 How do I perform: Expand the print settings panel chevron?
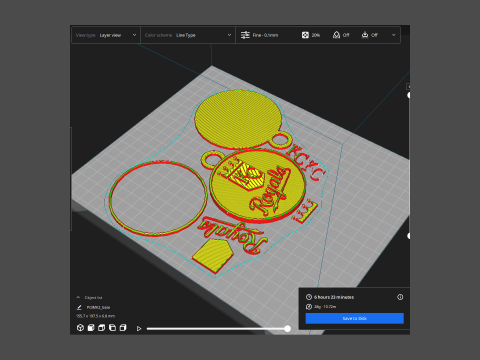[x=394, y=35]
